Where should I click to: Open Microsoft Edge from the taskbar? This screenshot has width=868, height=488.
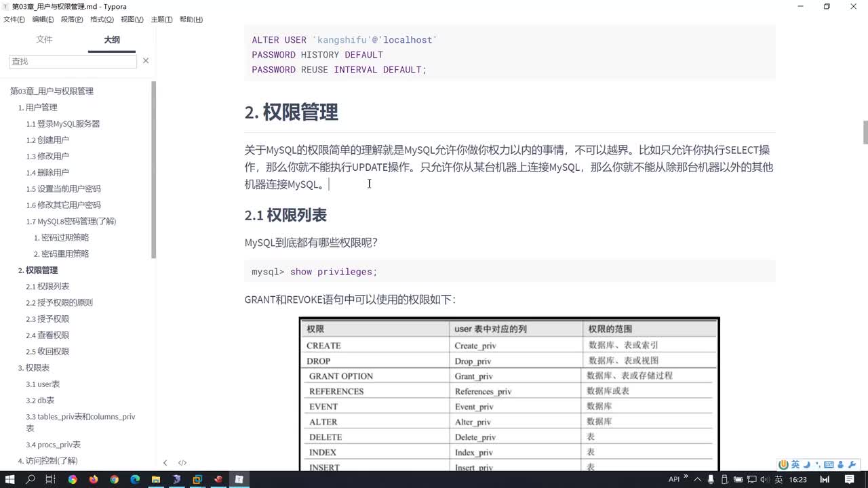135,479
